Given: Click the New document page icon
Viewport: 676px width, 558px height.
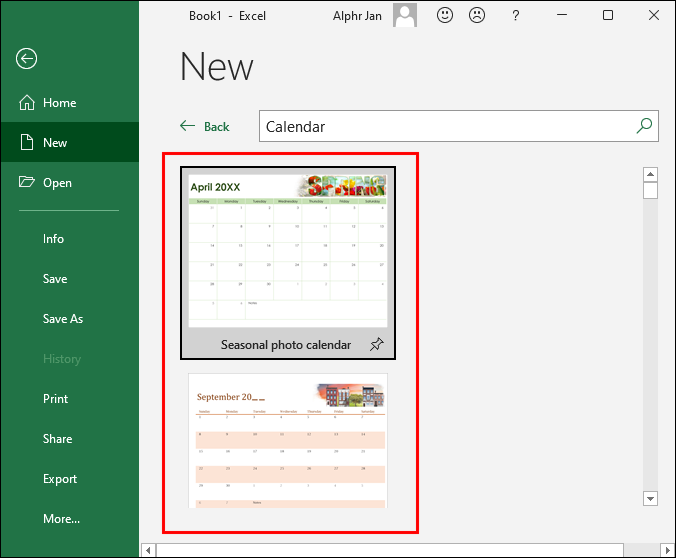Looking at the screenshot, I should (27, 142).
